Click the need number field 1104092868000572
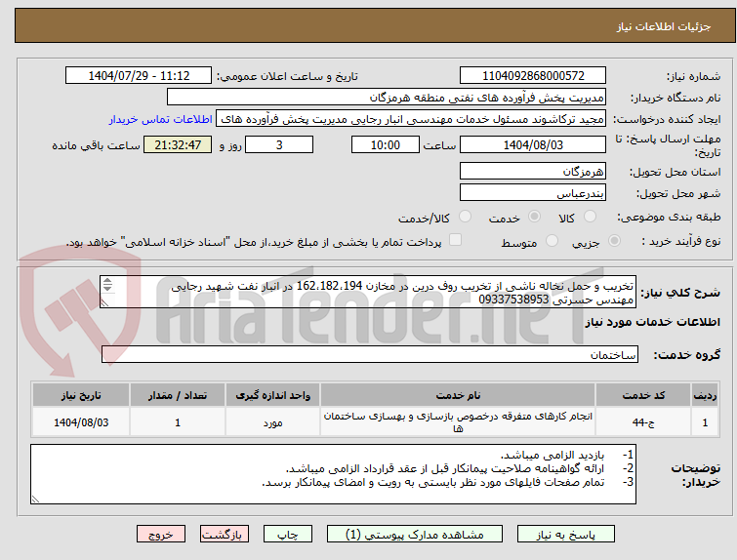 pos(533,76)
